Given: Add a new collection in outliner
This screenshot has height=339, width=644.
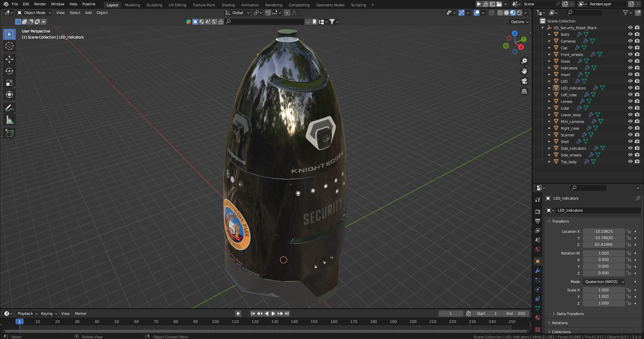Looking at the screenshot, I should [x=638, y=13].
